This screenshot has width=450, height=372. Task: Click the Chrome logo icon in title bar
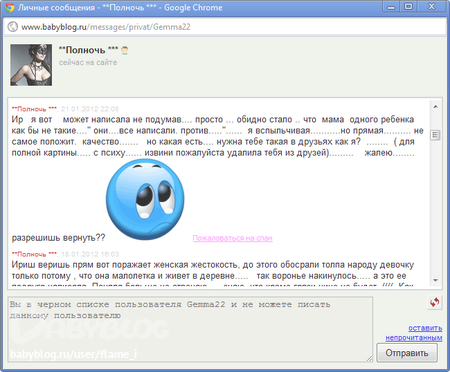9,7
